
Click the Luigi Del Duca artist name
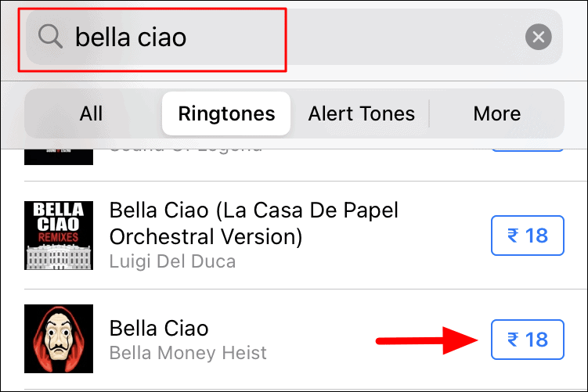(172, 261)
